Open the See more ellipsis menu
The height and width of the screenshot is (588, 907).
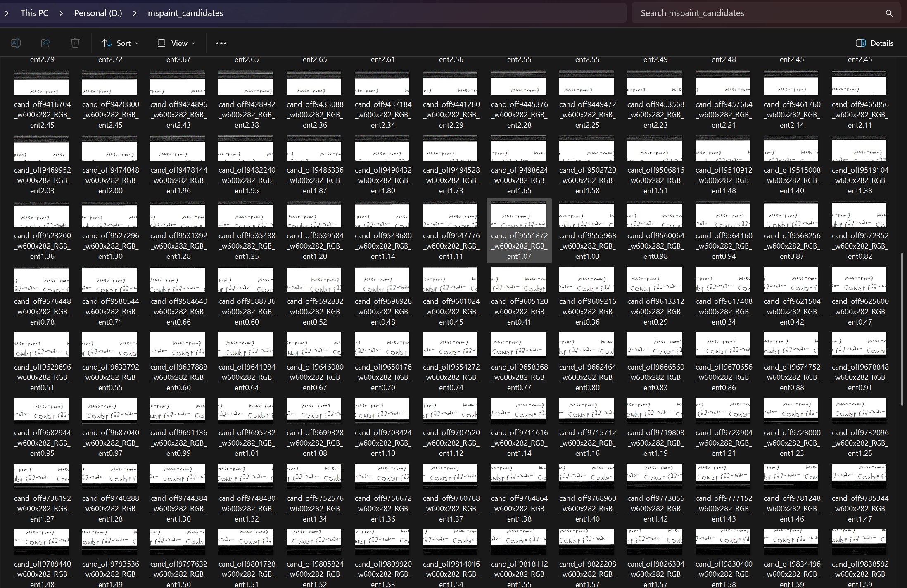221,43
